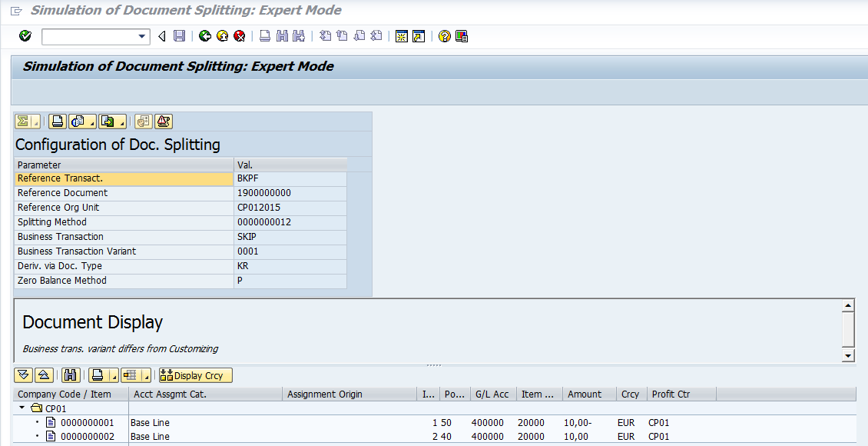The image size is (868, 446).
Task: Cancel with the red X icon
Action: (x=239, y=36)
